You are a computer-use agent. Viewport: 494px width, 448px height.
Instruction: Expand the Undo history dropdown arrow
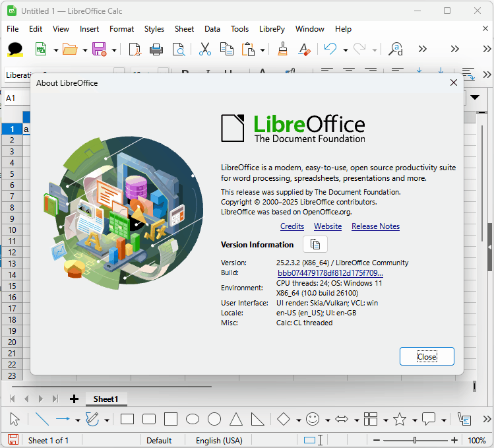point(346,50)
